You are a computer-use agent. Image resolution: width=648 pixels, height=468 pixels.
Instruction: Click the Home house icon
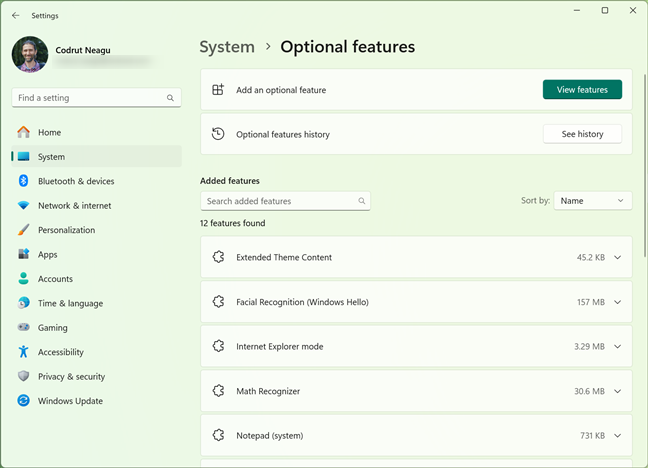[x=24, y=132]
